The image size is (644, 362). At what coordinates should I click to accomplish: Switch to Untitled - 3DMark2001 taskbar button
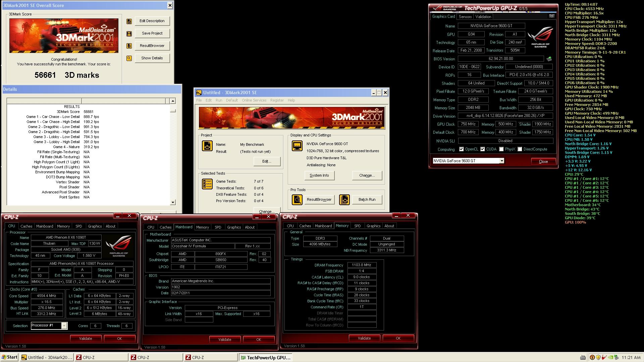point(47,357)
